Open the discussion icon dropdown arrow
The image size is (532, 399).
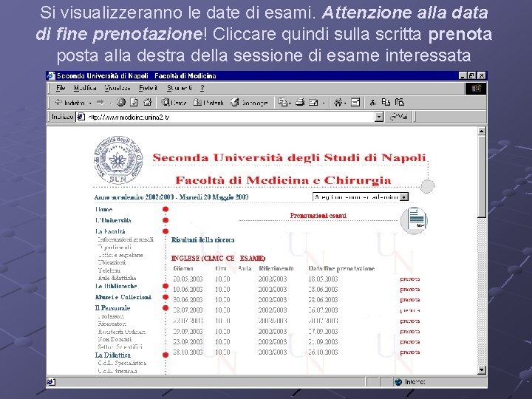(x=345, y=103)
